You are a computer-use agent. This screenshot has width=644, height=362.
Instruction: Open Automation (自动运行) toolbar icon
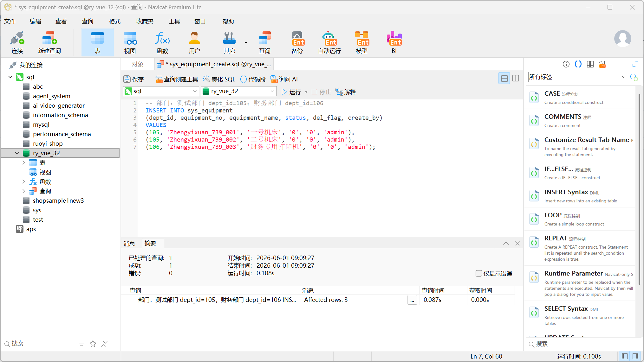329,42
